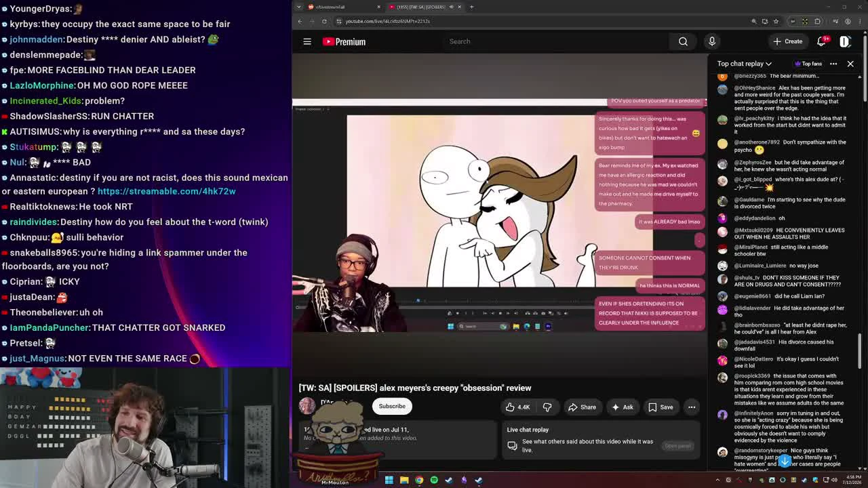This screenshot has width=868, height=488.
Task: View site information icon in address bar
Action: (x=339, y=21)
